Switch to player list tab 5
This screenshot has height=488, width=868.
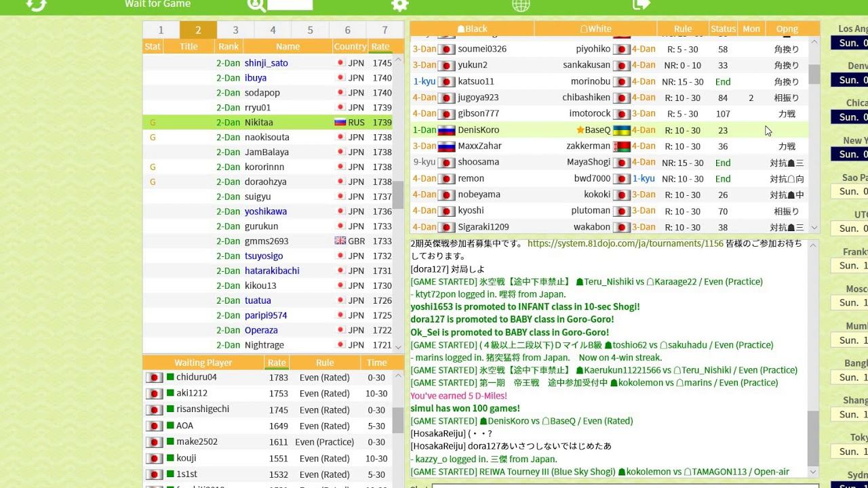(x=310, y=30)
